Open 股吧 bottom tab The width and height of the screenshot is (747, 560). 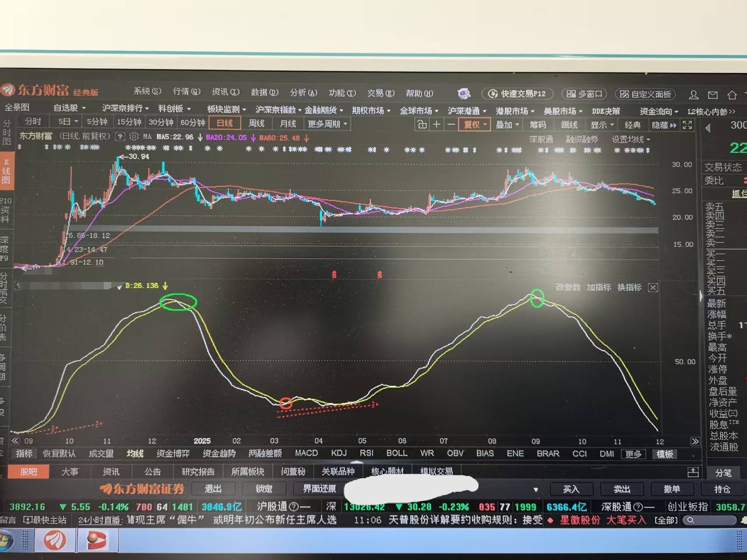[29, 472]
